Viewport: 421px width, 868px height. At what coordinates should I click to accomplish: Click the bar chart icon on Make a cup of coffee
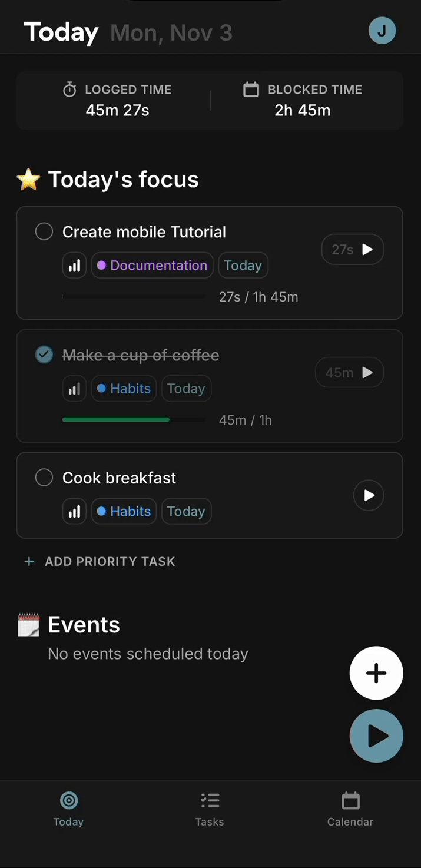click(x=74, y=389)
